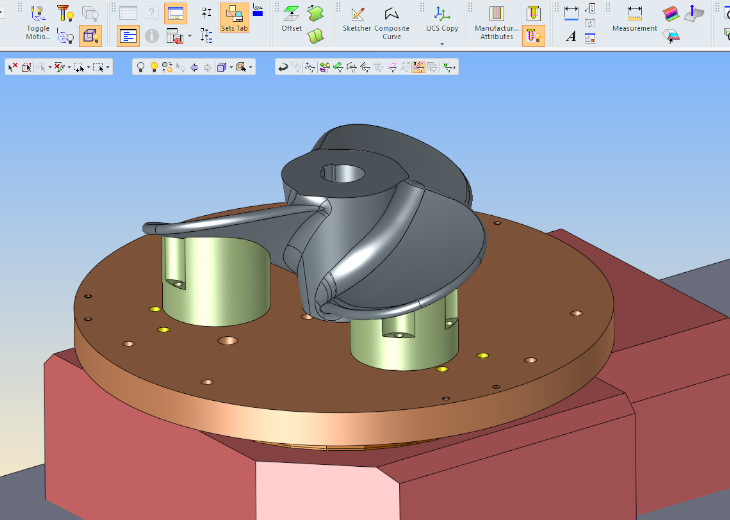Expand the UCS Copy dropdown arrow
Screen dimensions: 730x520
442,44
